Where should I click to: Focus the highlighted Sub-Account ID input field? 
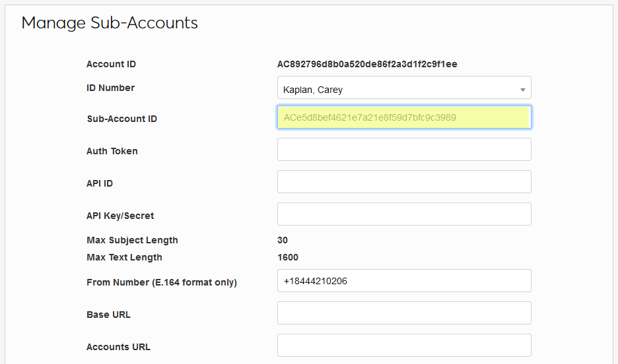(x=403, y=117)
